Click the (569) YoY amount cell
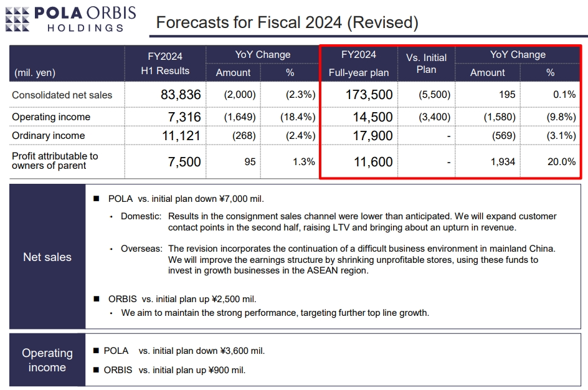This screenshot has width=588, height=390. [504, 136]
